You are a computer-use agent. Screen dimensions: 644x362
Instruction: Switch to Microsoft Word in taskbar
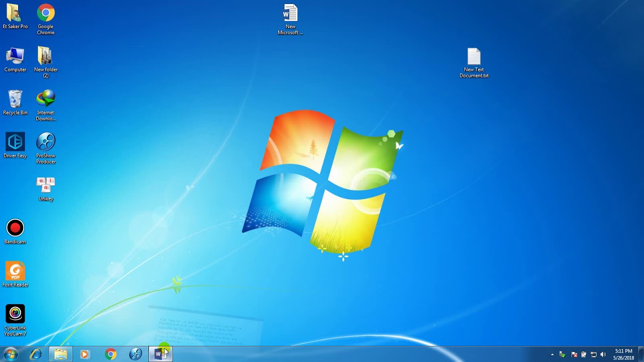coord(160,354)
